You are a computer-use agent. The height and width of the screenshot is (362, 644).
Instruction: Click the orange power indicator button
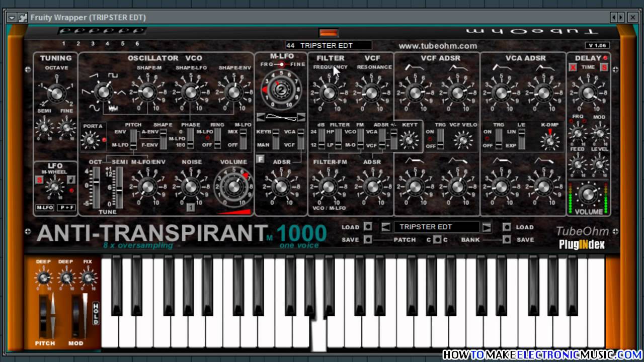coord(329,33)
